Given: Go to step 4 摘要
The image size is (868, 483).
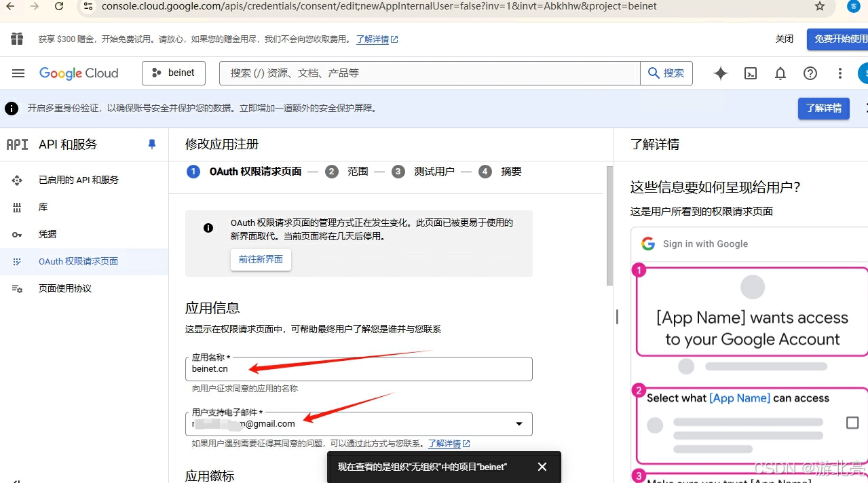Looking at the screenshot, I should point(500,172).
